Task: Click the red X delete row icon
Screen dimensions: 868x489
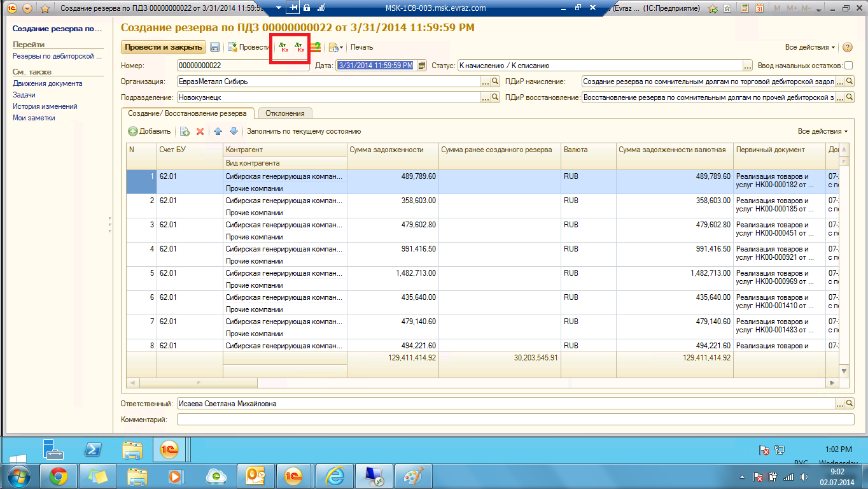Action: [x=200, y=131]
